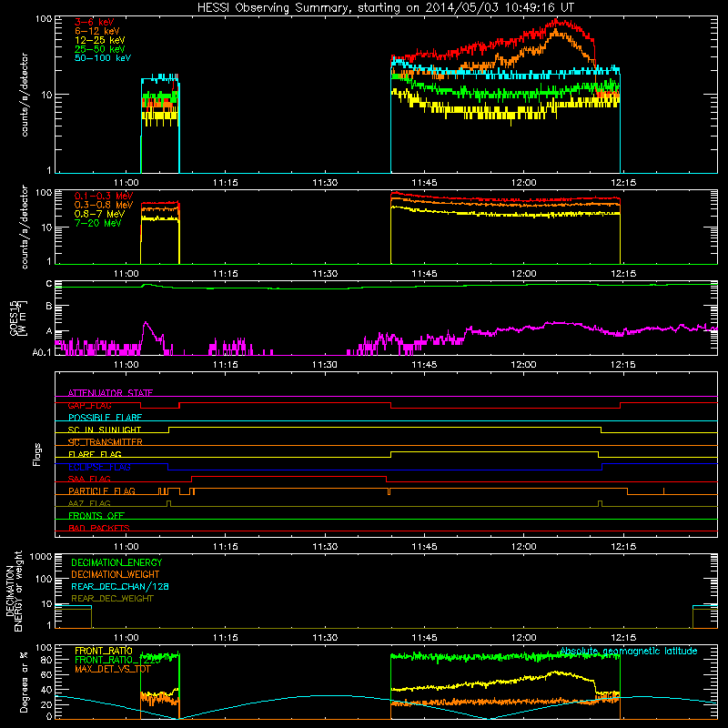Click the PARTICLE_FLAG label
The image size is (728, 728).
pyautogui.click(x=102, y=491)
